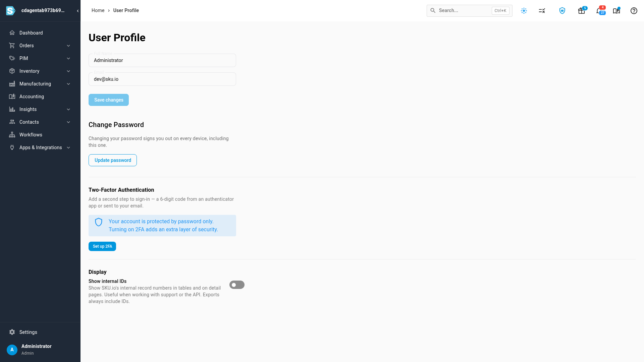The height and width of the screenshot is (362, 644).
Task: Focus the Search box in header
Action: coord(469,11)
